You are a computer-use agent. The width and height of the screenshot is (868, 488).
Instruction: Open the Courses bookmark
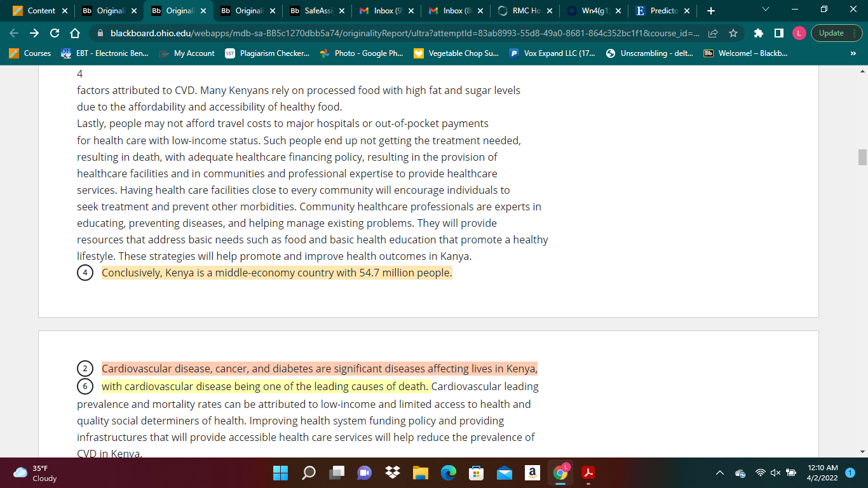(x=31, y=53)
